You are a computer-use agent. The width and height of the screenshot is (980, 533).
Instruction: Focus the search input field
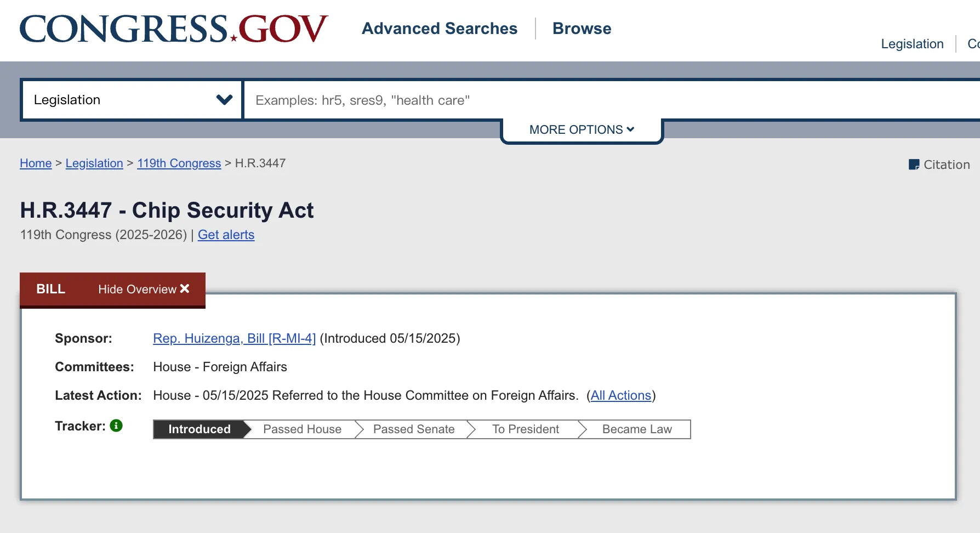tap(603, 100)
